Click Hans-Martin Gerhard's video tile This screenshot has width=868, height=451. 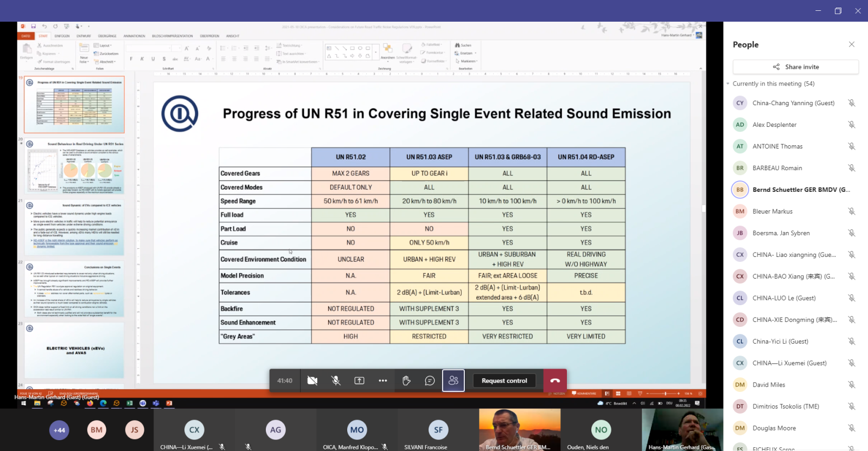(682, 429)
